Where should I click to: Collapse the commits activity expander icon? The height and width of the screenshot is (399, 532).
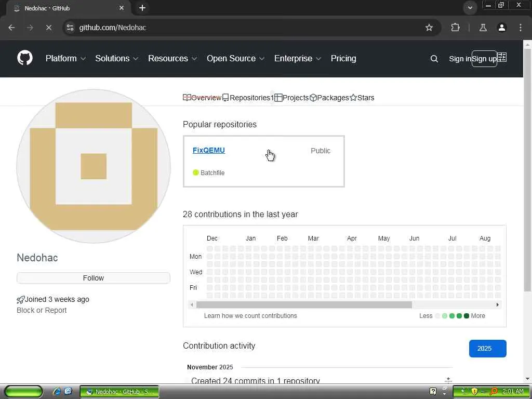pos(448,380)
